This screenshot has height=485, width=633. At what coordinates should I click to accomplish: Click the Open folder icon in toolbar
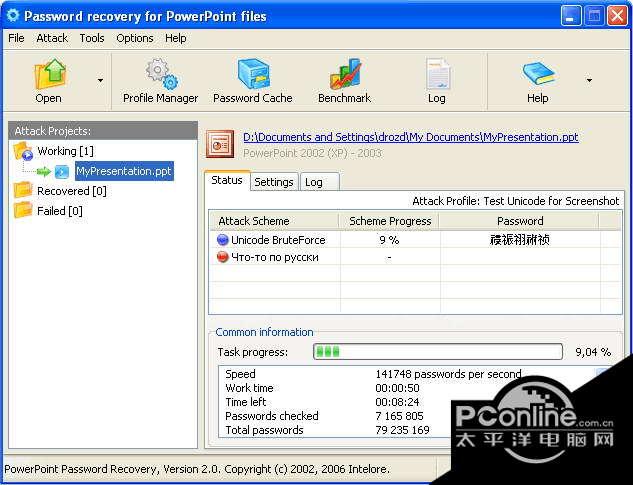(x=50, y=74)
